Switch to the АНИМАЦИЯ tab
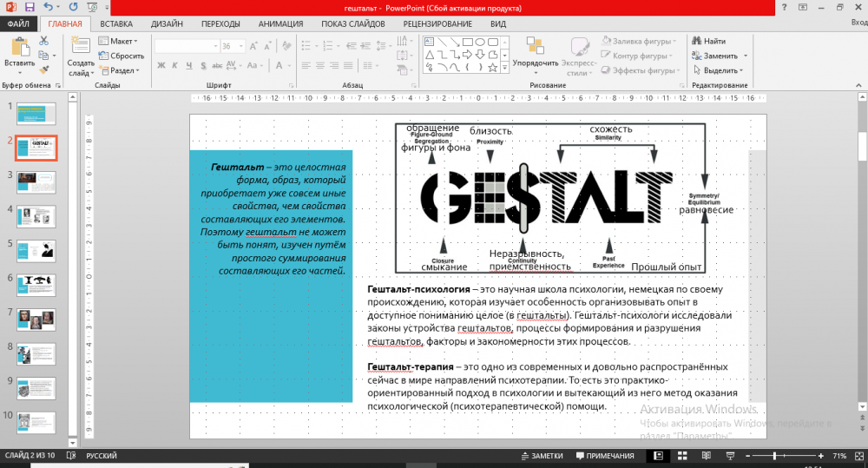868x468 pixels. click(280, 24)
